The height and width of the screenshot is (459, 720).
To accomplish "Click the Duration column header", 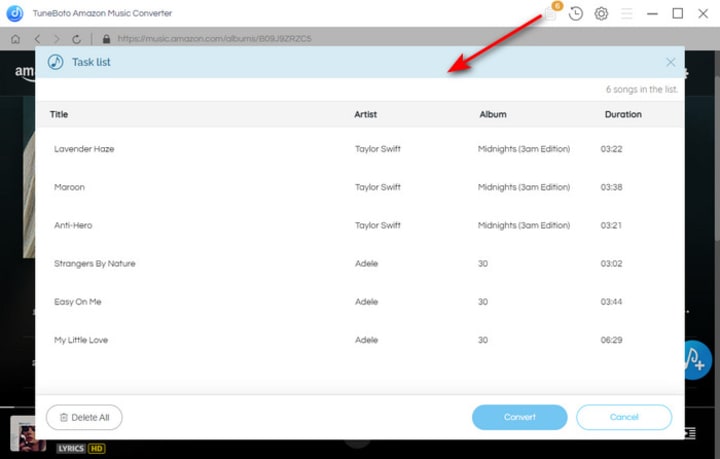I will tap(623, 114).
